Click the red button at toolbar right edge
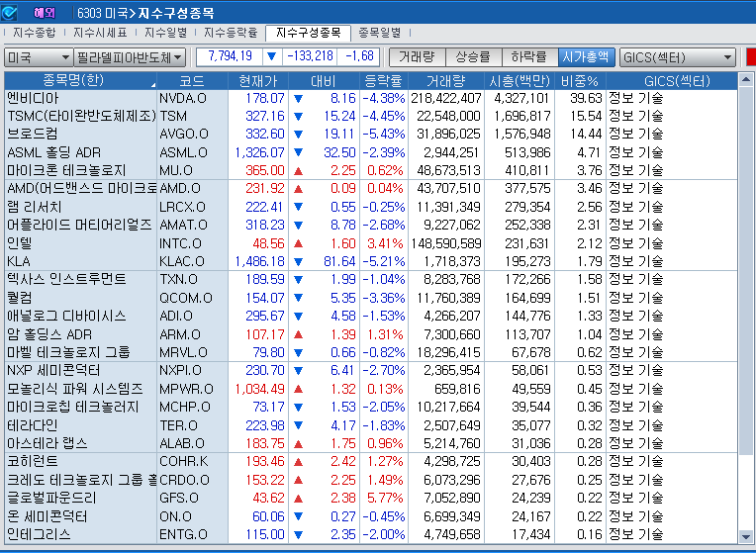The image size is (756, 553). click(751, 57)
